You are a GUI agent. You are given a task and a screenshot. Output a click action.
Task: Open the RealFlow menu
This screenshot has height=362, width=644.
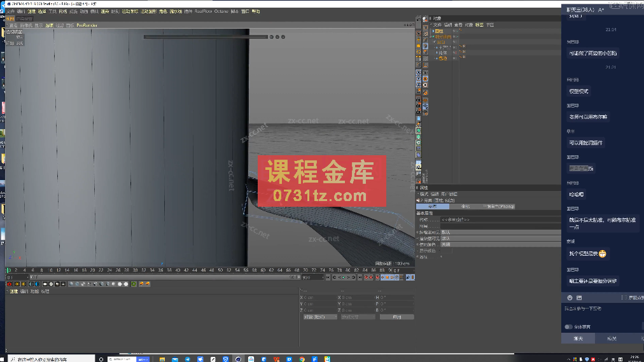point(203,11)
